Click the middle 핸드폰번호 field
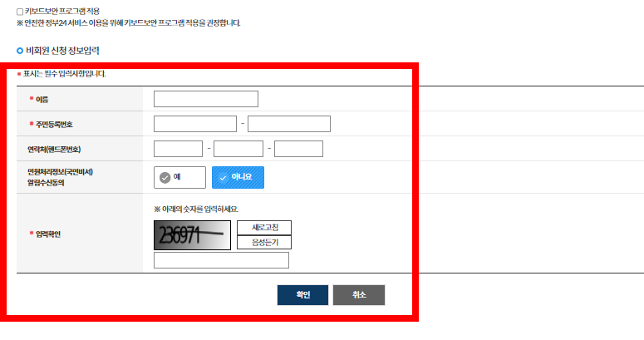 pyautogui.click(x=238, y=149)
